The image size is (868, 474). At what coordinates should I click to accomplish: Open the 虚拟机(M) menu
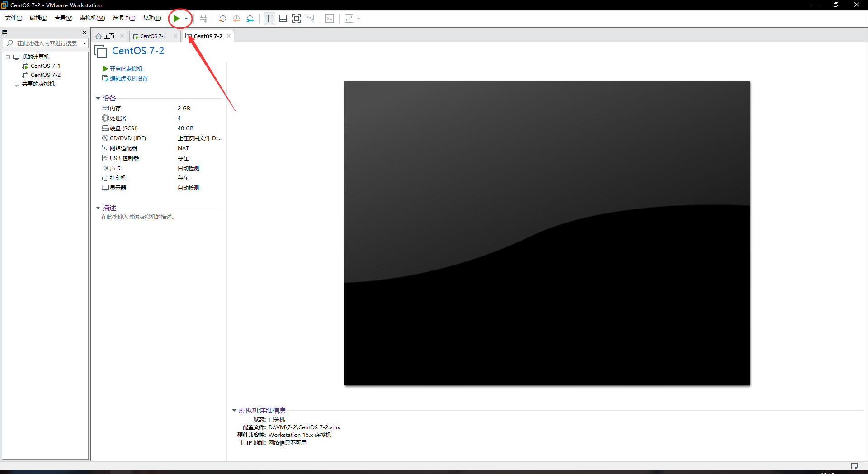pos(92,18)
